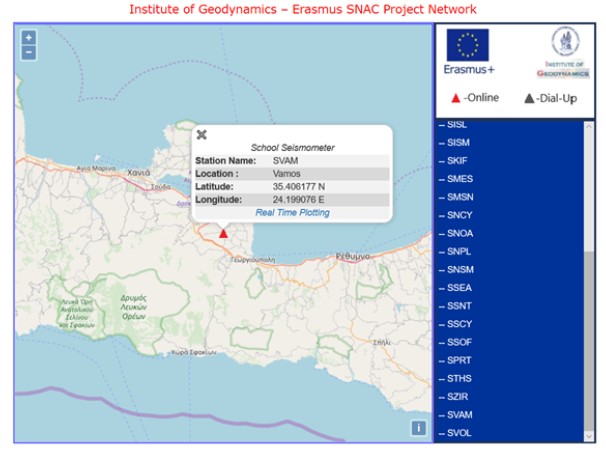Viewport: 606px width, 453px height.
Task: Zoom in on the map
Action: 28,37
